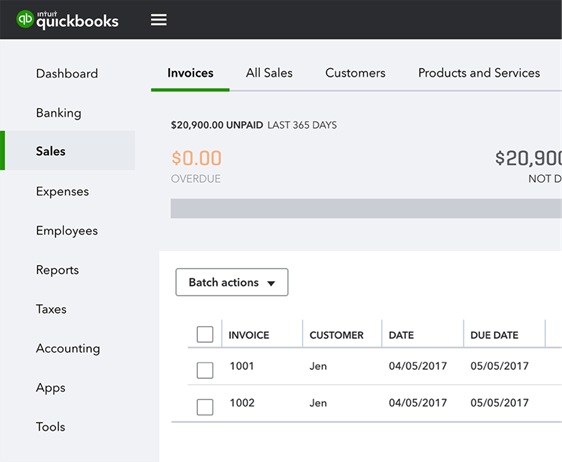Click Taxes in the left navigation
This screenshot has height=462, width=562.
51,309
